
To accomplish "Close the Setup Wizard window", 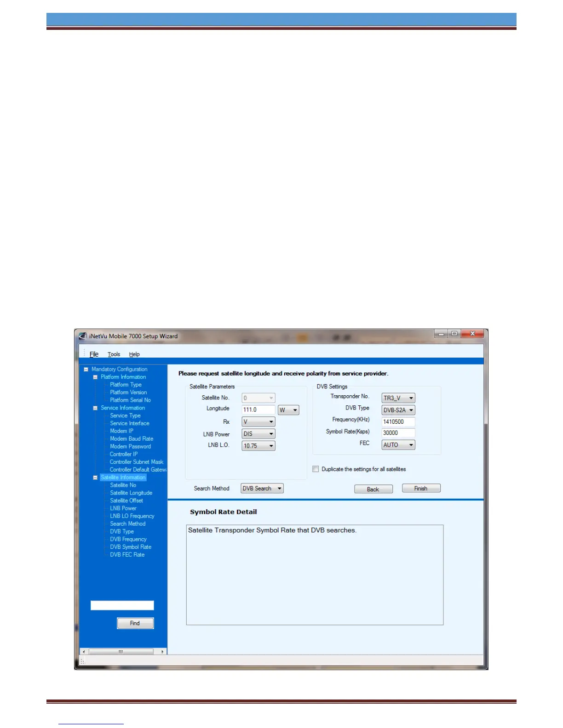I will (x=472, y=334).
